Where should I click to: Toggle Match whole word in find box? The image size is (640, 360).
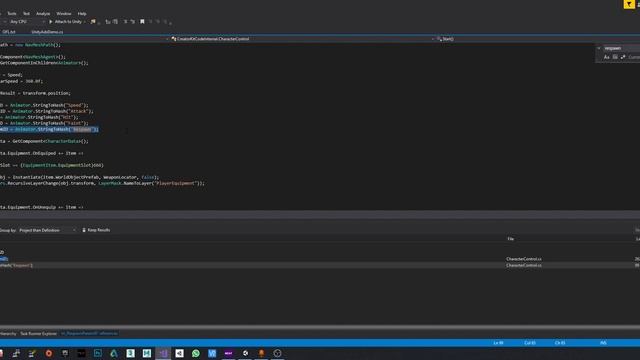coord(615,57)
